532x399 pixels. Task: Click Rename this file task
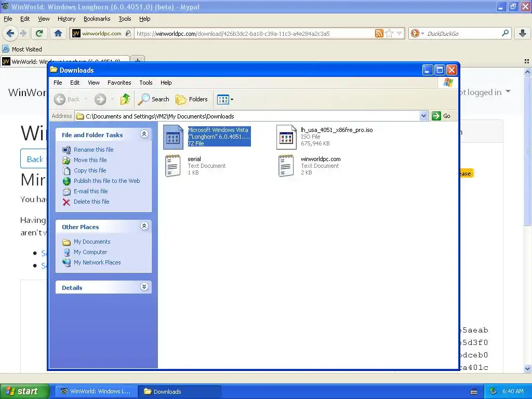click(x=94, y=150)
